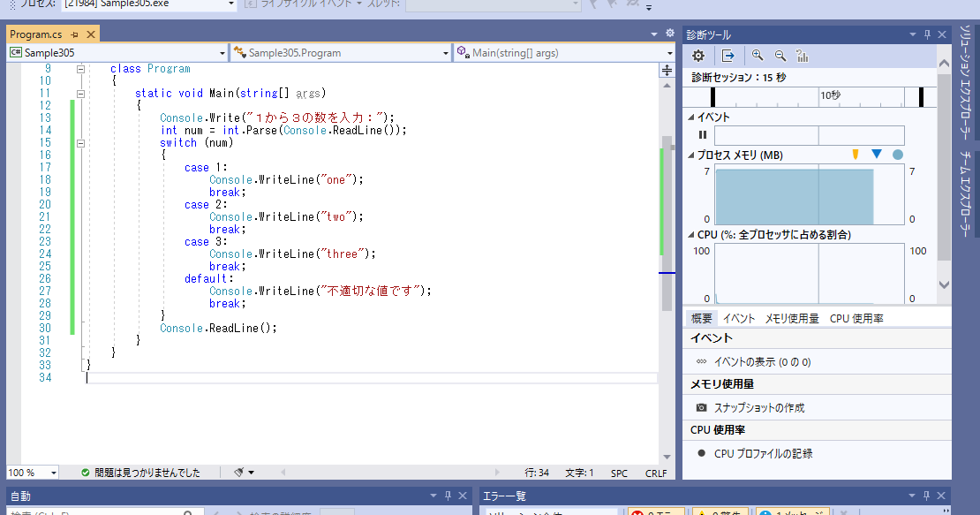This screenshot has width=980, height=515.
Task: Zoom in on the diagnostics timeline
Action: [758, 55]
